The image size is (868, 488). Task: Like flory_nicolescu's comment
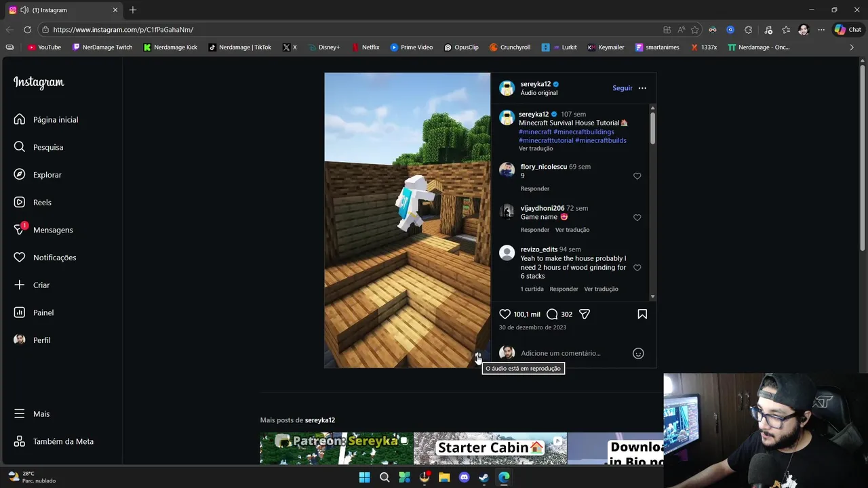click(x=637, y=176)
